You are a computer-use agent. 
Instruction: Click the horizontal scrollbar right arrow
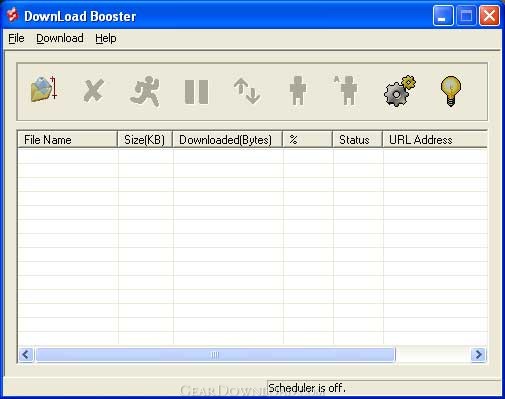(479, 354)
